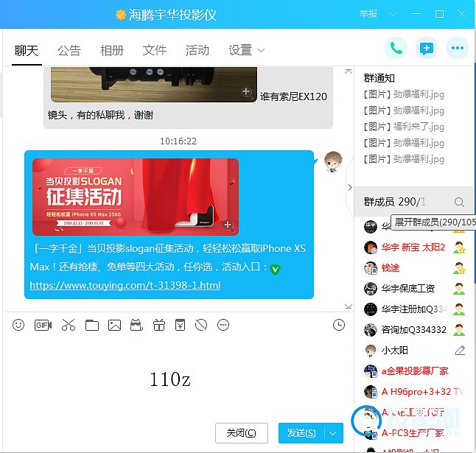
Task: Click the folder send-file icon
Action: (92, 325)
